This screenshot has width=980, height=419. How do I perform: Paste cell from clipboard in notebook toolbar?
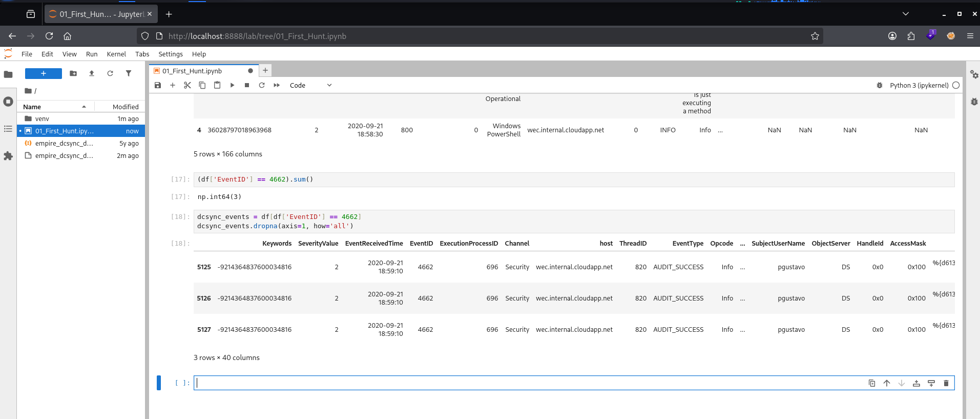point(217,85)
